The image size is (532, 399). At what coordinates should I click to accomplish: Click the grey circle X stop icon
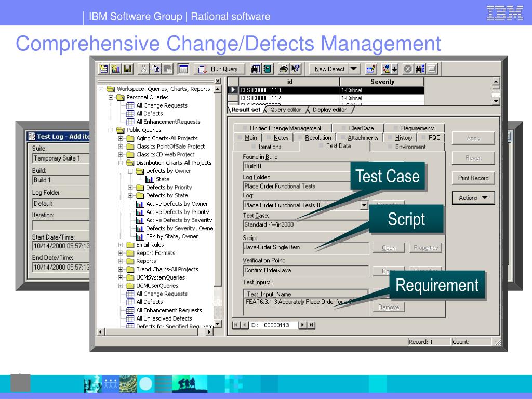(x=408, y=69)
